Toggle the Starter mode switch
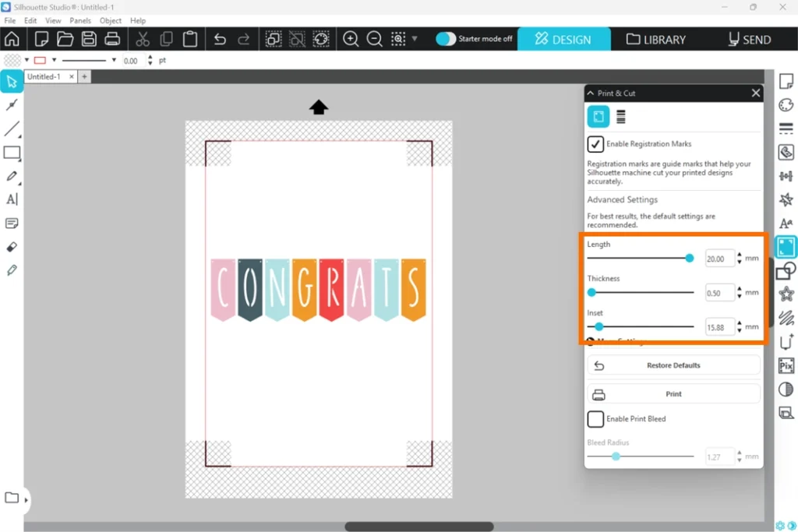 (446, 39)
